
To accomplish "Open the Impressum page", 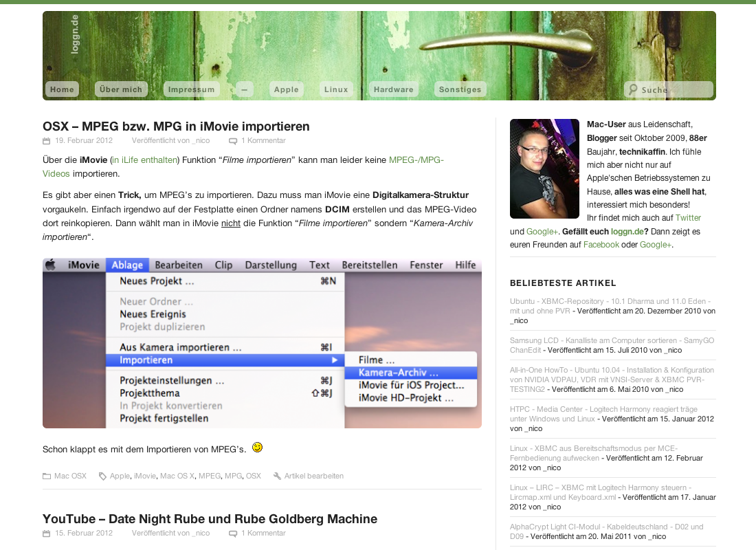I will pyautogui.click(x=192, y=89).
